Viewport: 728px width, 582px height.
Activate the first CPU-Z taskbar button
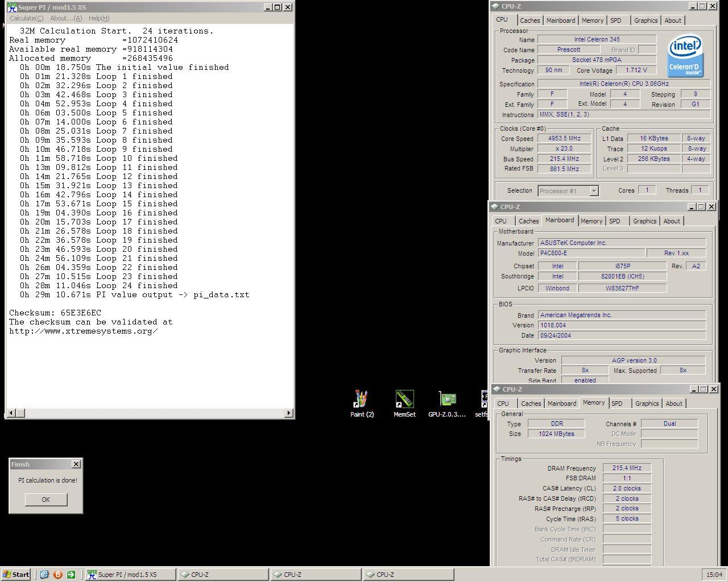[x=222, y=575]
